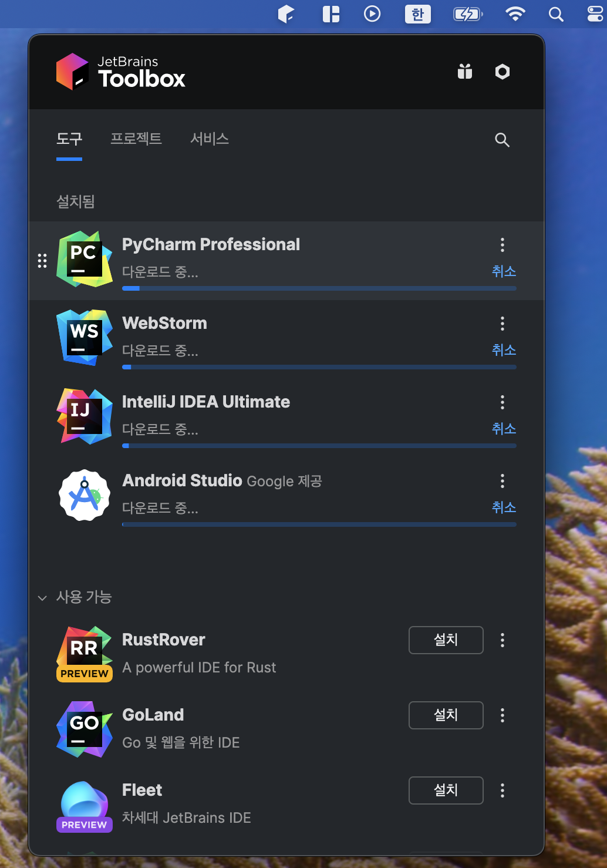Screen dimensions: 607x868
Task: Click the PyCharm Professional title text
Action: coord(211,245)
